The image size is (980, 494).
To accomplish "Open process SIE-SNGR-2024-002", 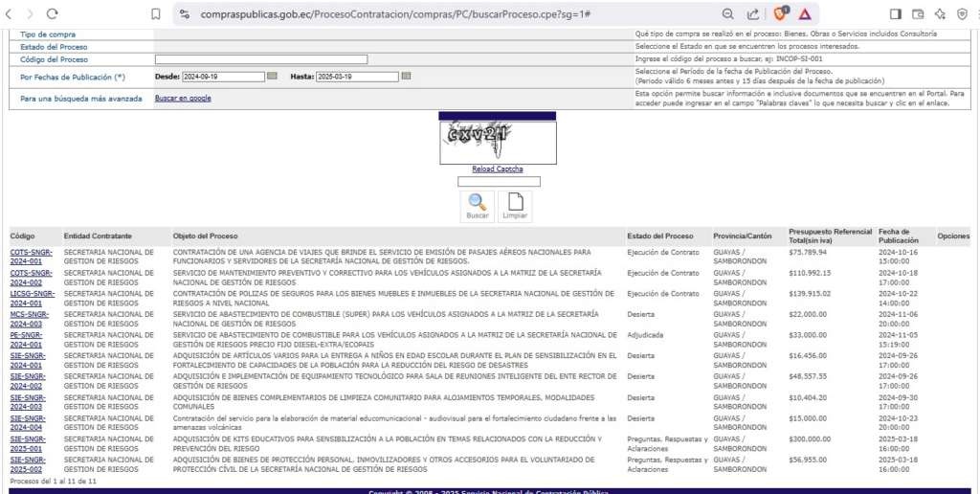I will (x=28, y=381).
